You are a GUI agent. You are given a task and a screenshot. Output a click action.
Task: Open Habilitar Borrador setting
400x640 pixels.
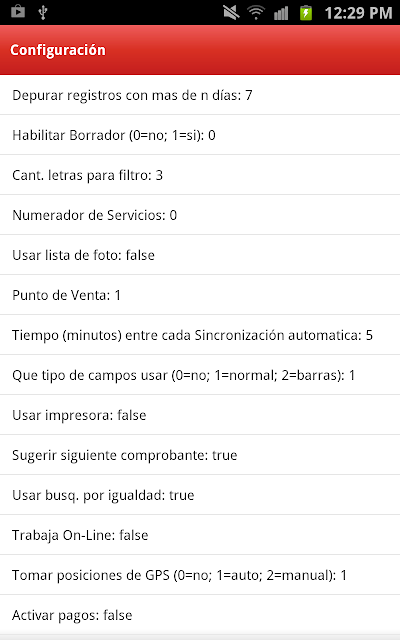click(x=200, y=135)
